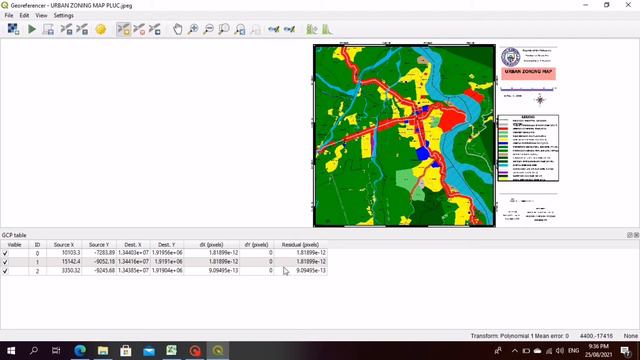Select Dest. Y cell 1.9191e+06
The height and width of the screenshot is (360, 640).
click(x=167, y=262)
